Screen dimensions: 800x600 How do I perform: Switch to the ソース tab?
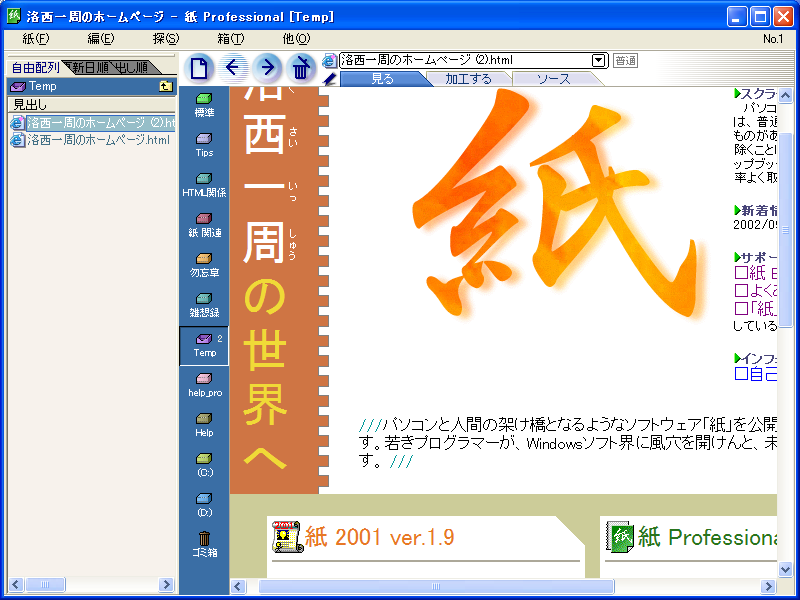click(554, 79)
